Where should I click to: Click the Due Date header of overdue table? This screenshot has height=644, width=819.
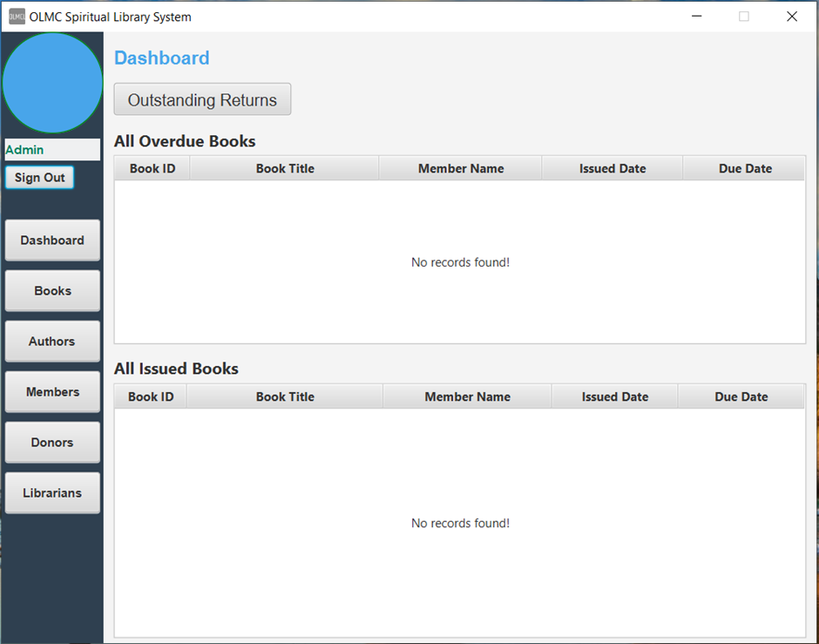click(744, 167)
